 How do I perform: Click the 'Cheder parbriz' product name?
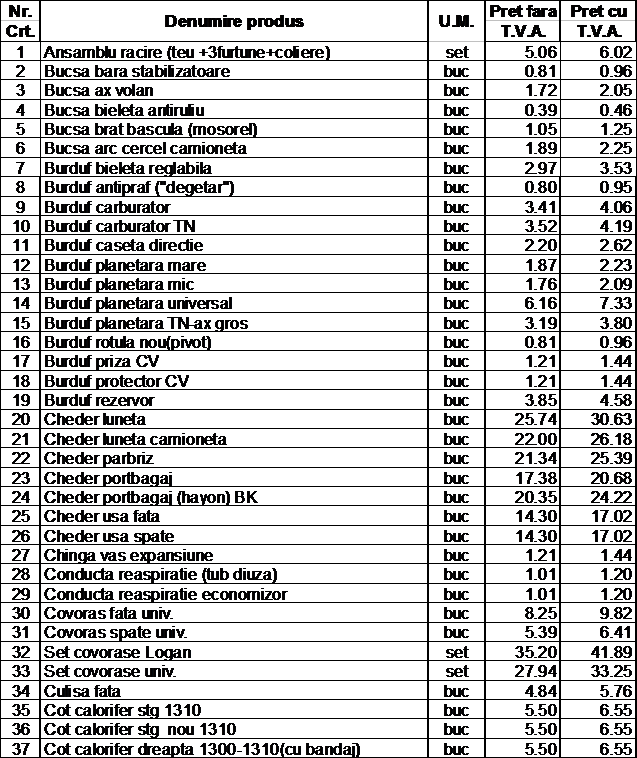(x=234, y=458)
